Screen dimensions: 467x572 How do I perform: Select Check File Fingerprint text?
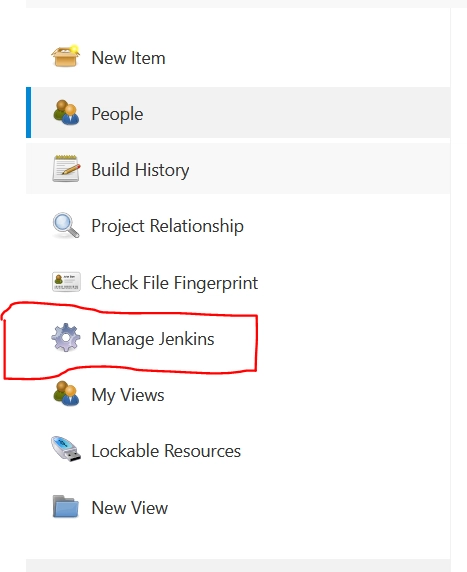[174, 283]
